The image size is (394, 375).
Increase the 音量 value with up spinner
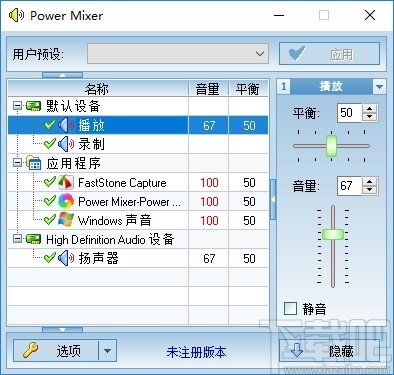(x=369, y=181)
